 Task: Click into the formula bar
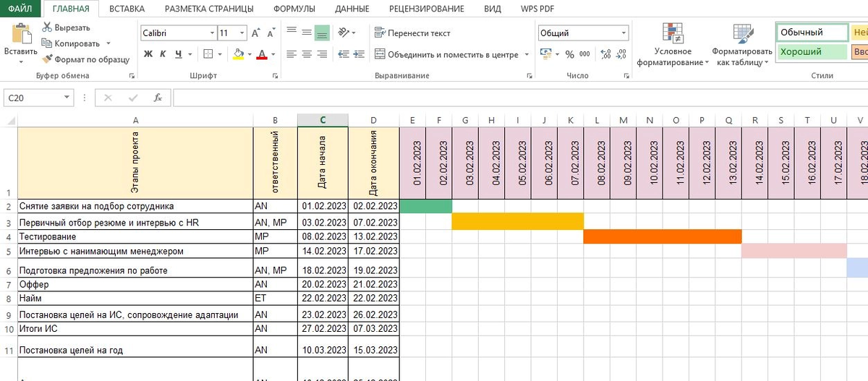(519, 98)
